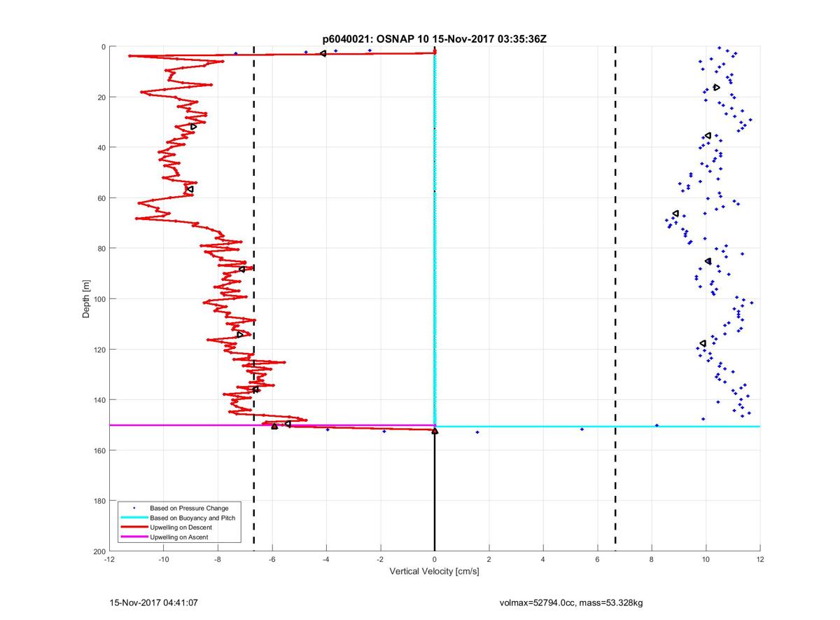The width and height of the screenshot is (840, 620).
Task: Click triangle marker on red curve near 57 m
Action: click(190, 189)
